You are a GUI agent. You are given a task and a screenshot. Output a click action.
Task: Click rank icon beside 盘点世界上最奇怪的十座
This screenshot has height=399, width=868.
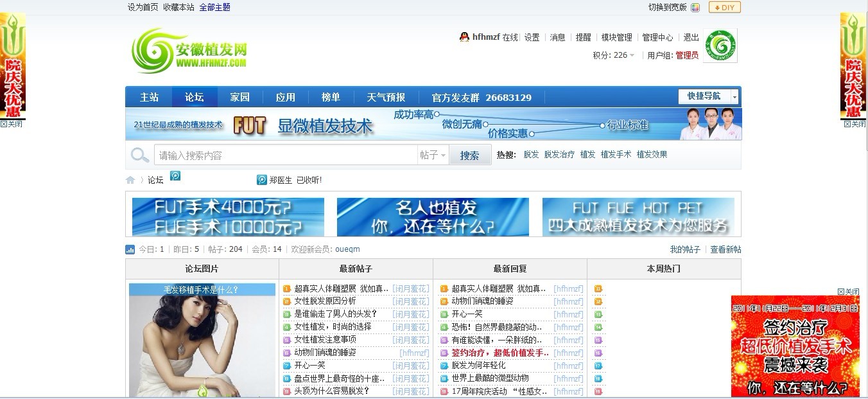tap(287, 378)
